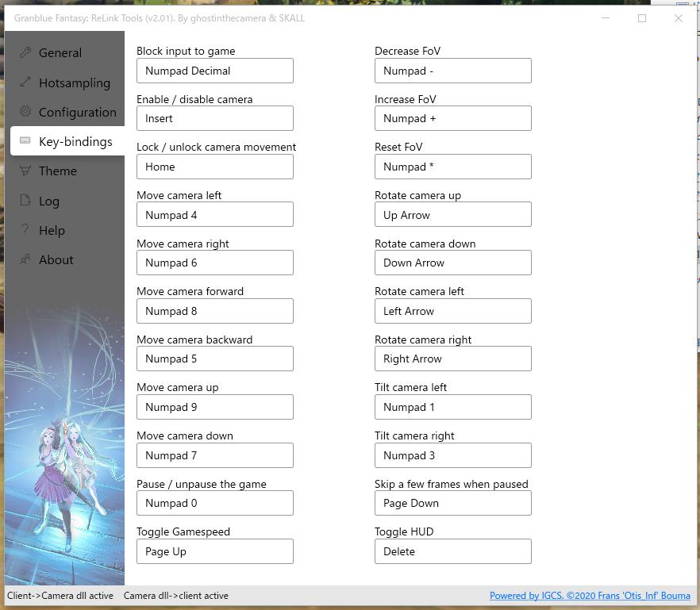Minimize the ReLink Tools window
700x610 pixels.
(606, 18)
